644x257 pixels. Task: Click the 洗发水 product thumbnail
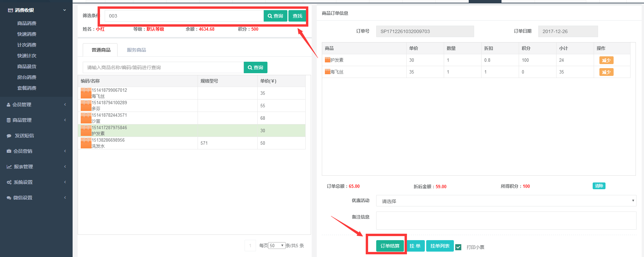click(x=86, y=143)
